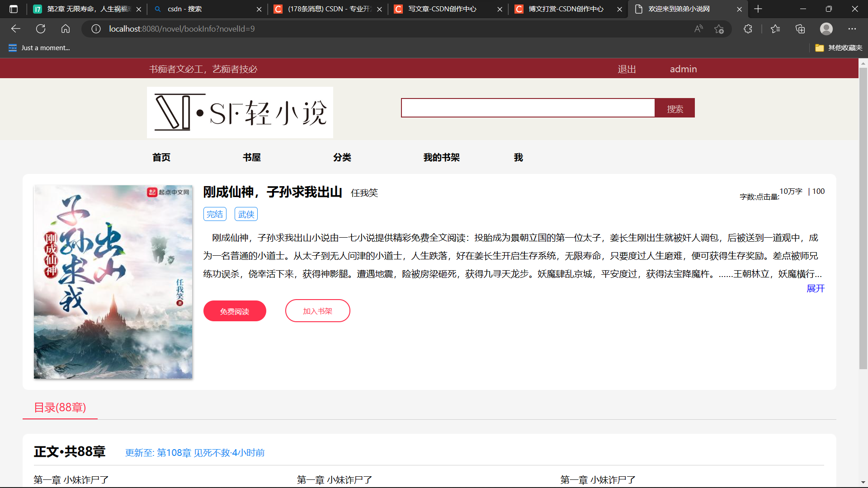Click the novel title 刚成仙神，子孙求我出山
This screenshot has height=488, width=868.
pyautogui.click(x=273, y=192)
